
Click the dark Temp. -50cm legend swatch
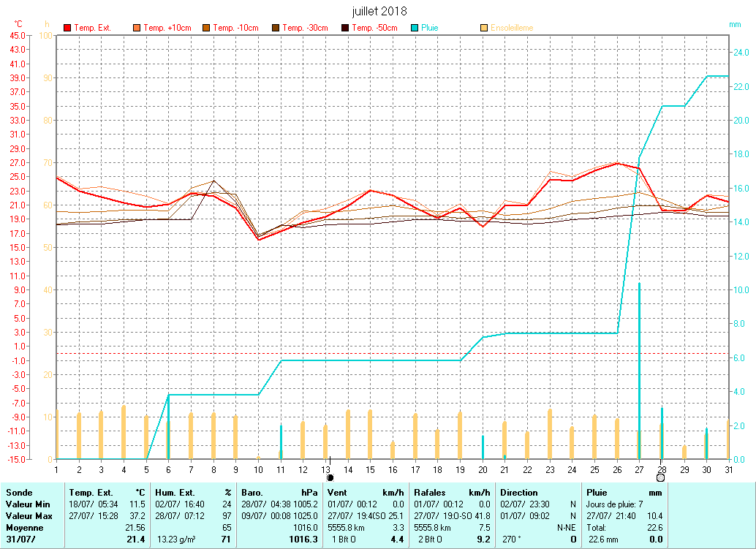tap(345, 28)
